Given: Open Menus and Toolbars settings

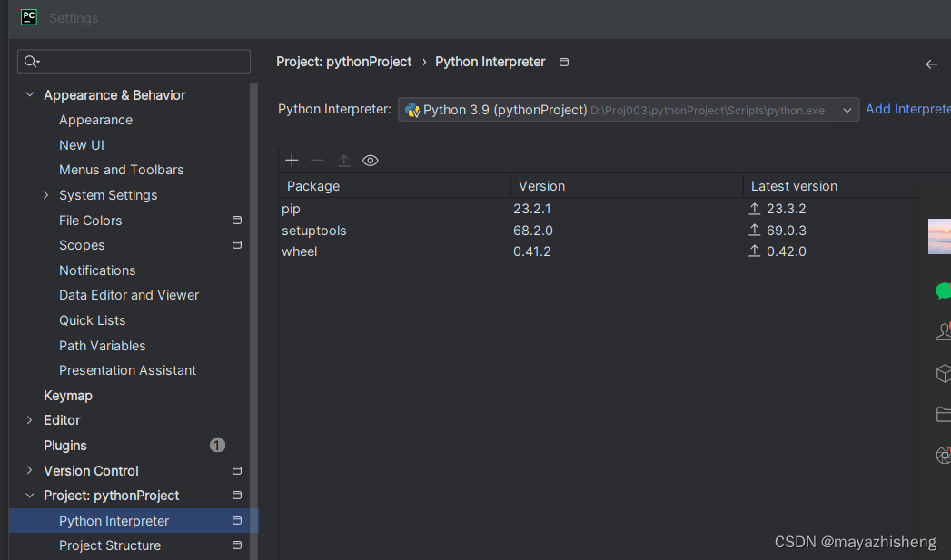Looking at the screenshot, I should coord(122,170).
